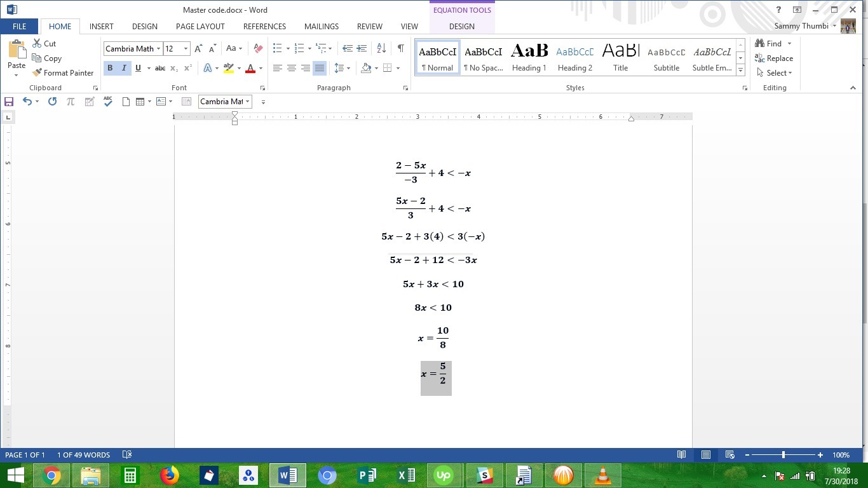
Task: Apply the Text Effects glowing A icon
Action: click(208, 68)
